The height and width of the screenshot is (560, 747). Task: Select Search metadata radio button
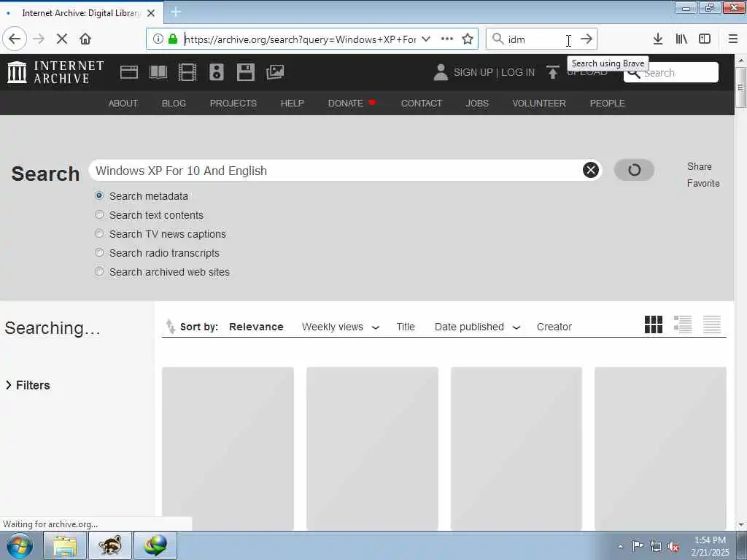(99, 195)
